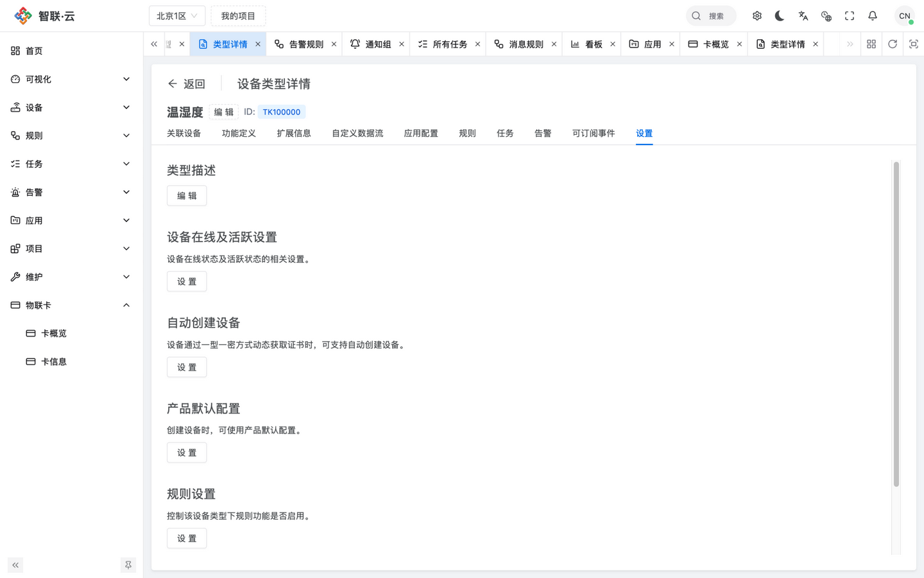The height and width of the screenshot is (578, 924).
Task: Expand the 可视化 sidebar menu
Action: (71, 79)
